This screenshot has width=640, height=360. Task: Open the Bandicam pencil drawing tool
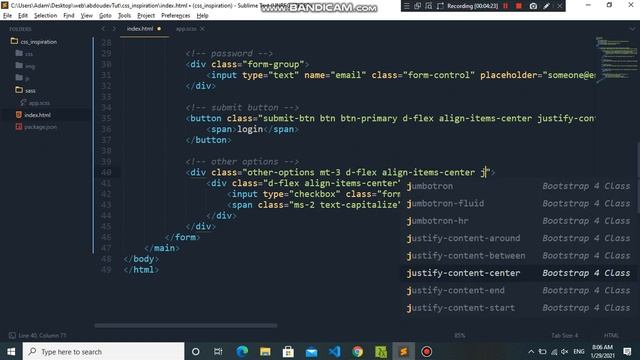(x=547, y=6)
